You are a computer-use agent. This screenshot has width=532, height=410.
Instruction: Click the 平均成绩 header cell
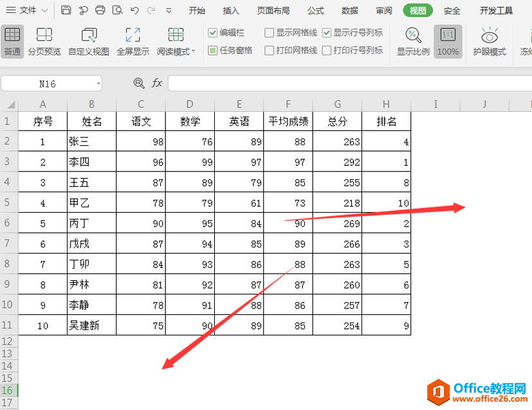[x=288, y=121]
